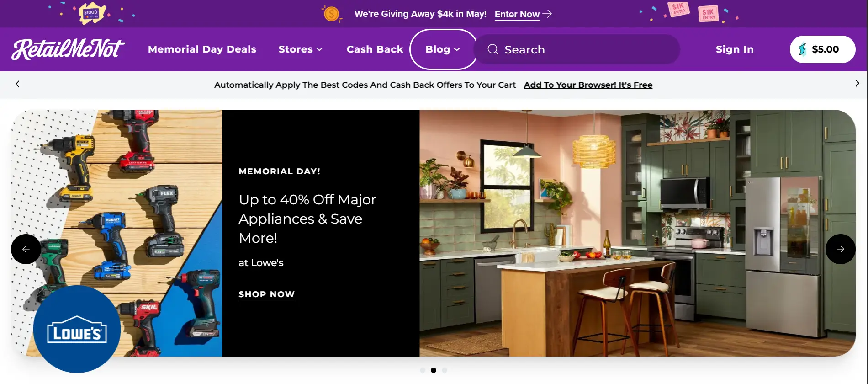This screenshot has width=868, height=384.
Task: Click the gold coin icon in top banner
Action: [331, 14]
